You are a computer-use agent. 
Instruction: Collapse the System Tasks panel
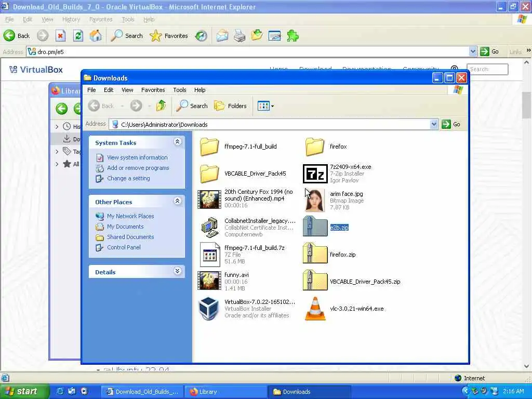tap(178, 142)
